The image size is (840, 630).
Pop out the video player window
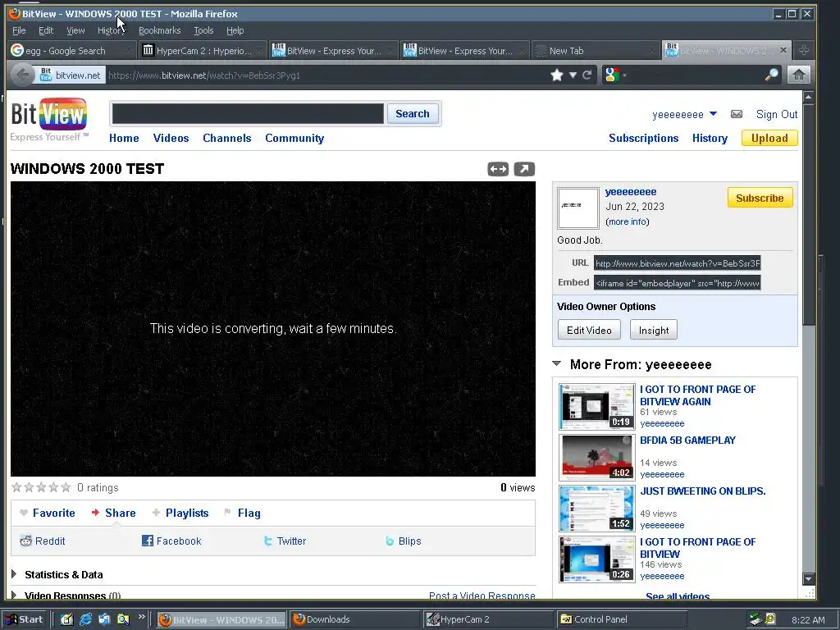tap(524, 169)
